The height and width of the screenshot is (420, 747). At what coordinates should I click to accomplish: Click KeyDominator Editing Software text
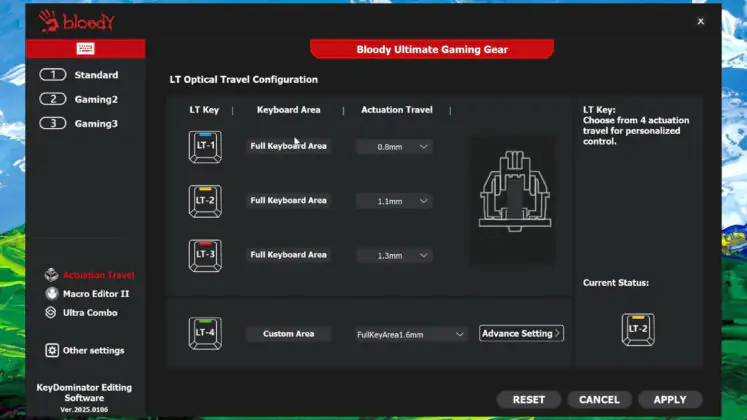click(84, 393)
